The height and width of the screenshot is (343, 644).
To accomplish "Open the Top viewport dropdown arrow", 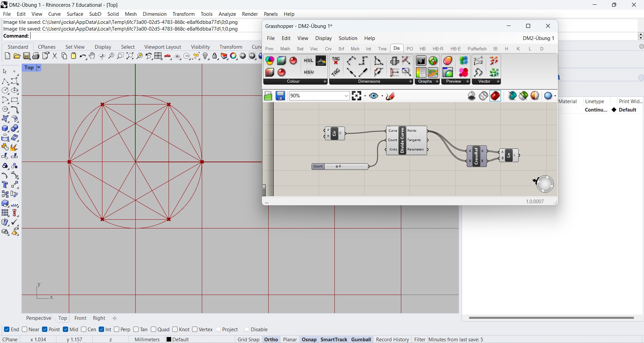I will tap(39, 68).
